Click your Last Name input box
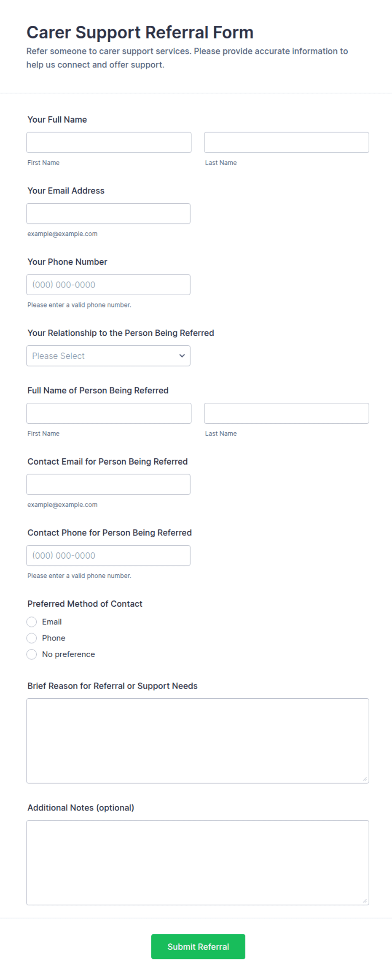 tap(287, 143)
